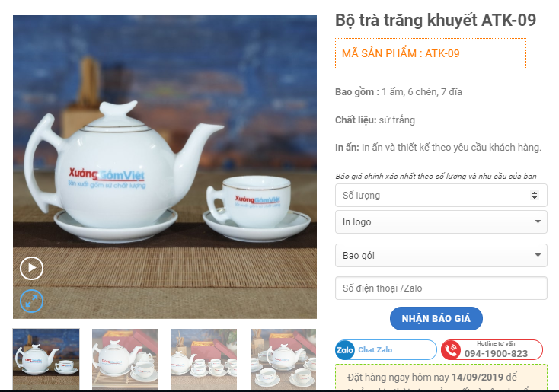This screenshot has height=392, width=559.
Task: Open In logo options via its arrow
Action: (538, 221)
